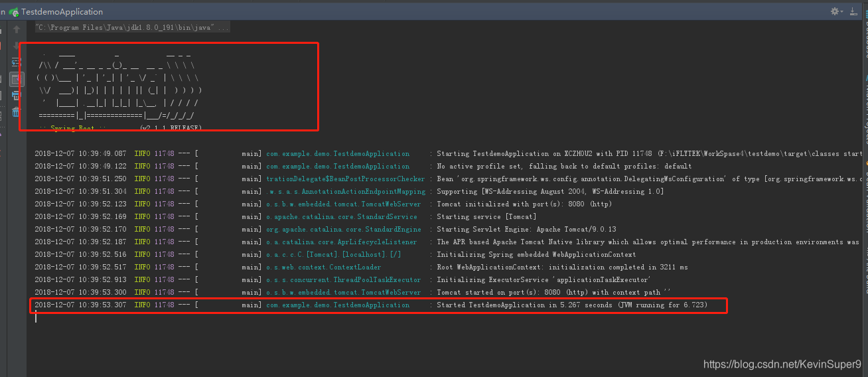Click 'Starting Servlet Engine: Apache Tomcat/9.0.13' text
The height and width of the screenshot is (377, 868).
[x=526, y=230]
